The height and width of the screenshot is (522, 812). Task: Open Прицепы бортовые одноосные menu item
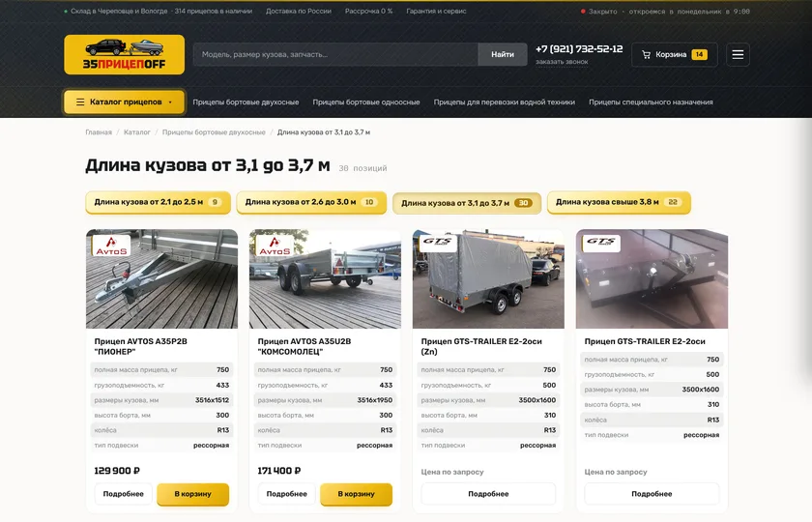tap(366, 102)
